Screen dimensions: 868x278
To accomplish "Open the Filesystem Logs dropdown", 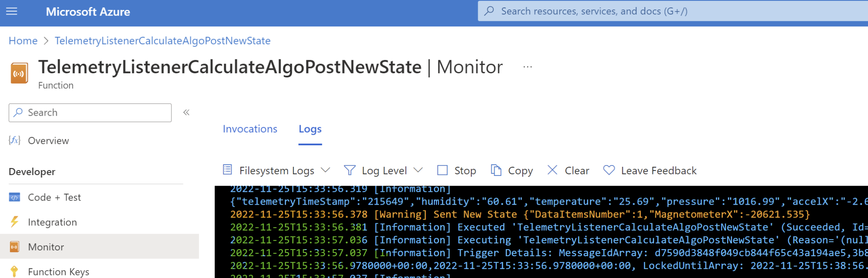I will pos(277,171).
